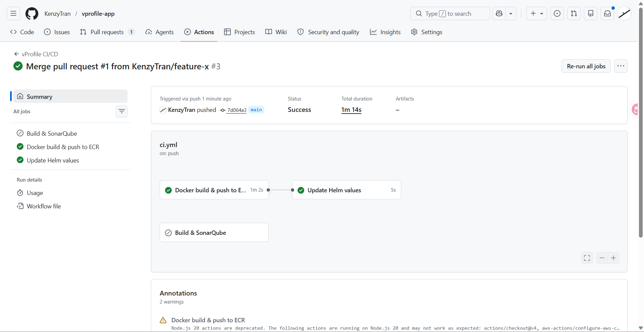Zoom in the workflow graph
The image size is (644, 332).
point(613,258)
